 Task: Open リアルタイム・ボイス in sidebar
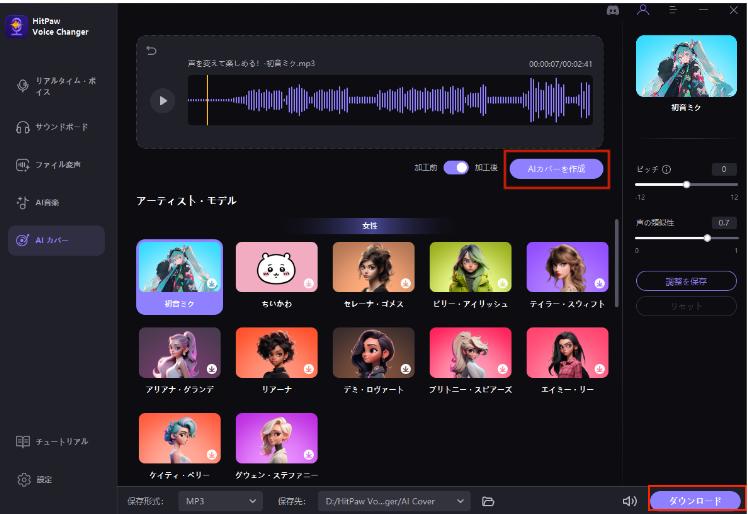[56, 86]
